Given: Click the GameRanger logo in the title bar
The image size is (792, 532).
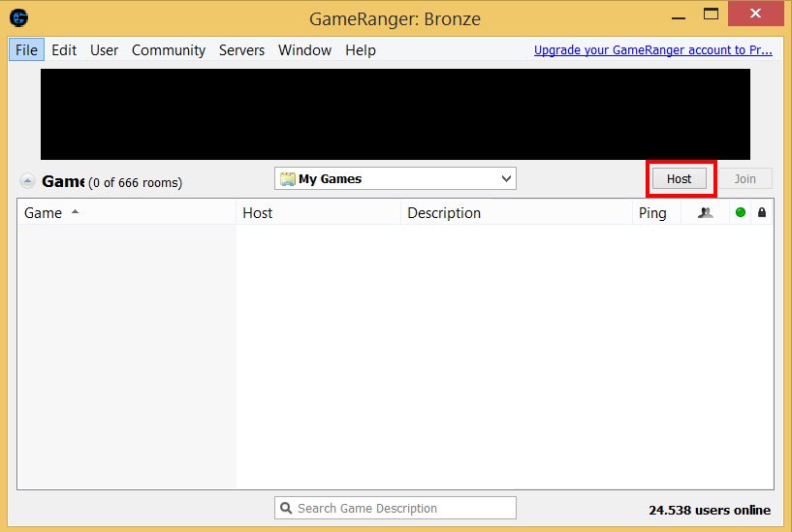Looking at the screenshot, I should point(18,18).
